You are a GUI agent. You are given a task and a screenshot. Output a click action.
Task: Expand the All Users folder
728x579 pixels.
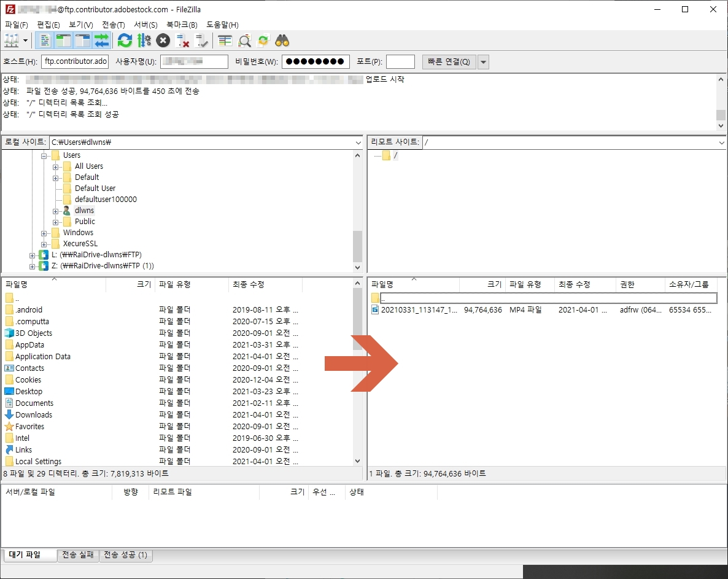[55, 167]
